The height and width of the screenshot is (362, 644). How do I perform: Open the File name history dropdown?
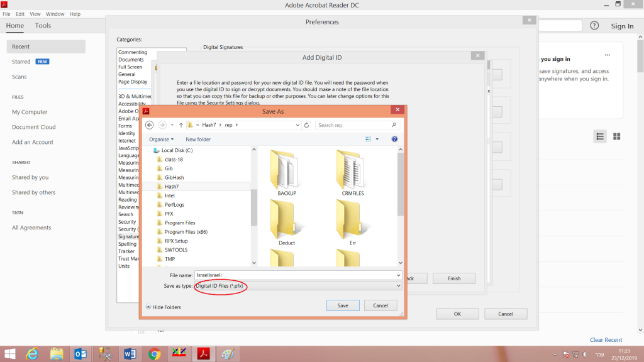point(398,275)
